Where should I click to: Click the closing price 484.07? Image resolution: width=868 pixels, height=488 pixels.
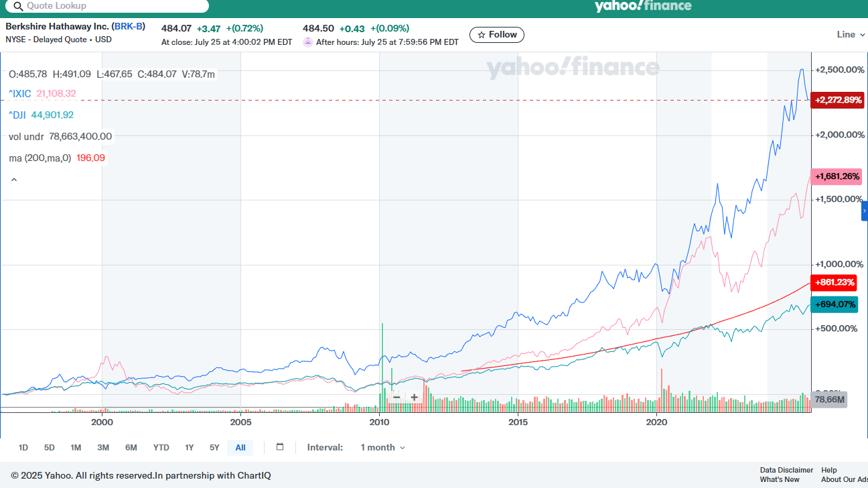coord(177,28)
